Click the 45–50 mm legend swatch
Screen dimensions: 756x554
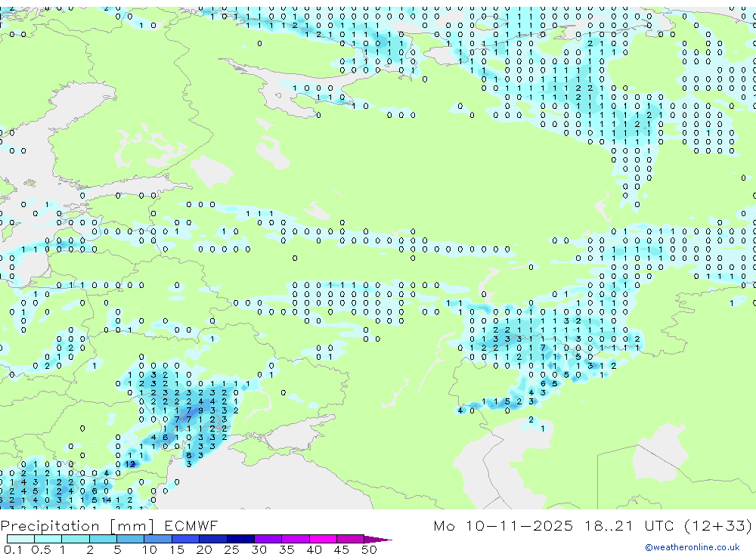351,539
